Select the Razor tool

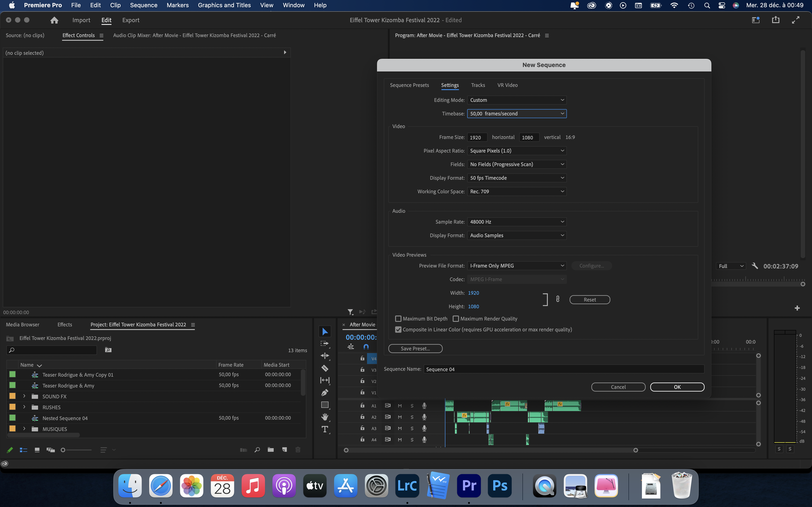(x=324, y=368)
